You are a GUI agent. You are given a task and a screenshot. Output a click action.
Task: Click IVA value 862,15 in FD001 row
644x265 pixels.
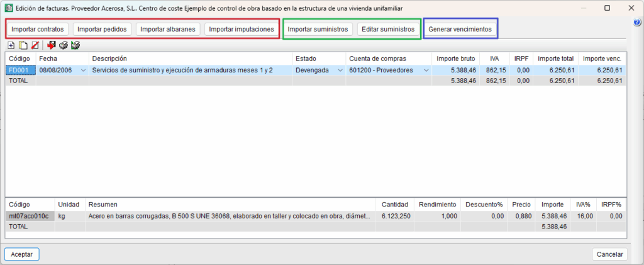pos(494,70)
